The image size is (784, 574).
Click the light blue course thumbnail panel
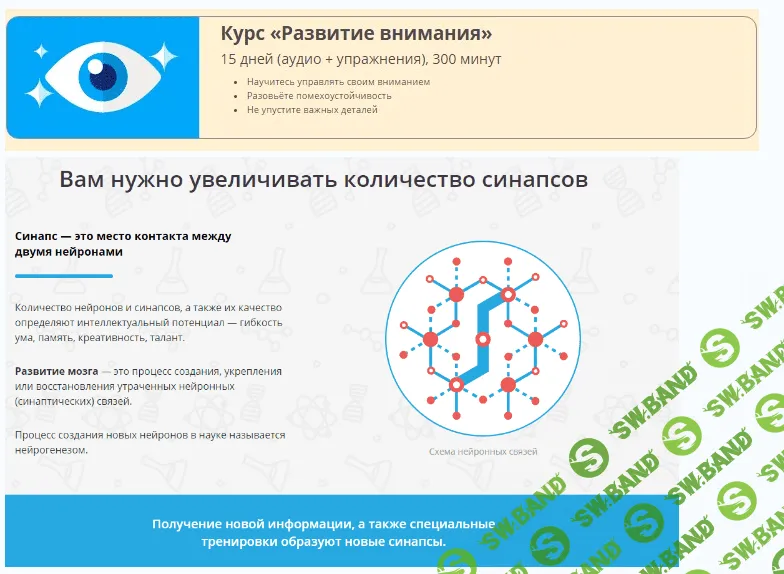pos(103,78)
